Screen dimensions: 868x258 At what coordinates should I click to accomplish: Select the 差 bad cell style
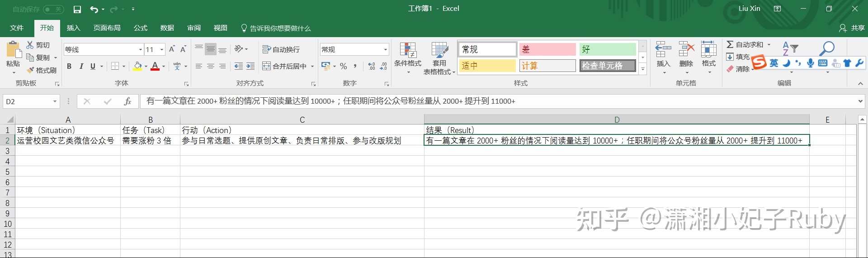547,49
